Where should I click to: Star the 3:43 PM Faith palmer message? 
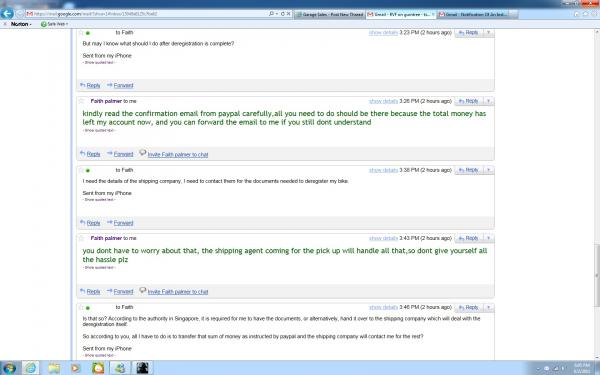click(x=82, y=238)
